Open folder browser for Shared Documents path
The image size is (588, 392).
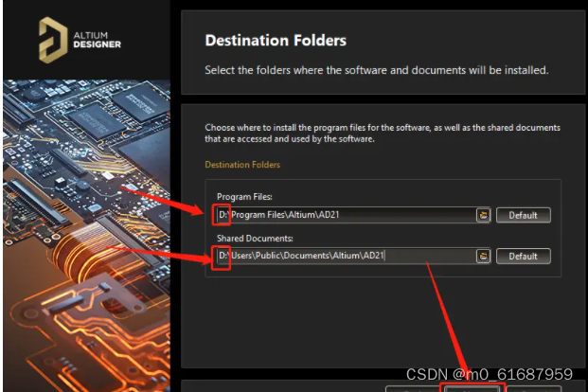pos(484,257)
